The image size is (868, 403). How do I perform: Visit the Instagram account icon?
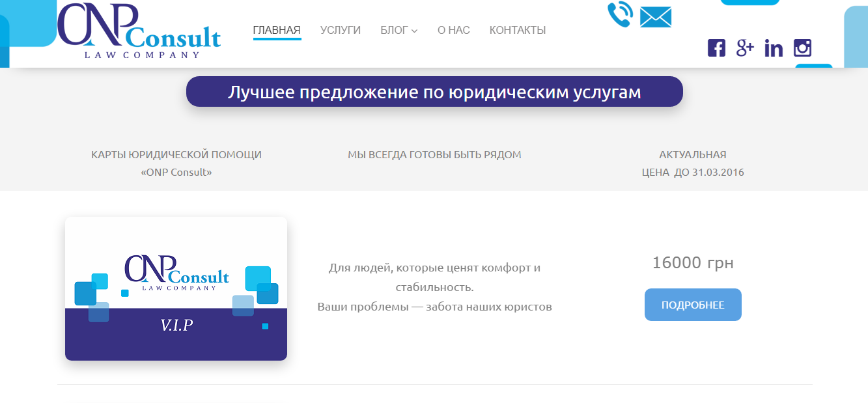click(x=802, y=48)
